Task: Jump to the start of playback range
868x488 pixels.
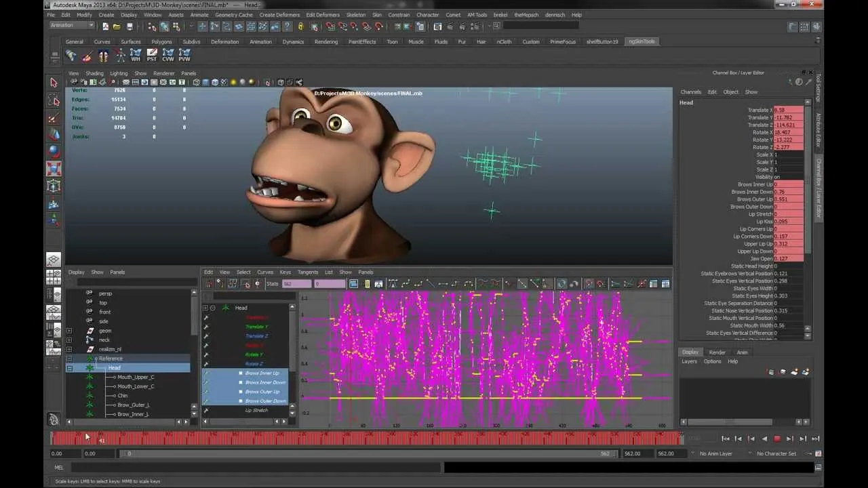Action: point(726,439)
